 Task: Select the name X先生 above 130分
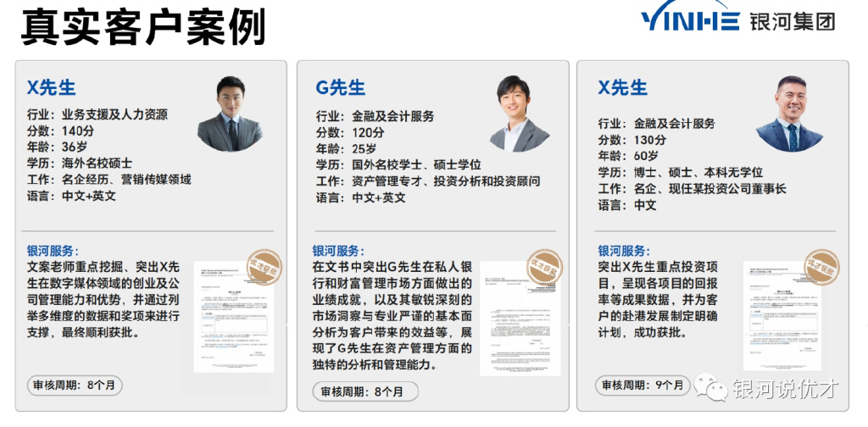[623, 87]
